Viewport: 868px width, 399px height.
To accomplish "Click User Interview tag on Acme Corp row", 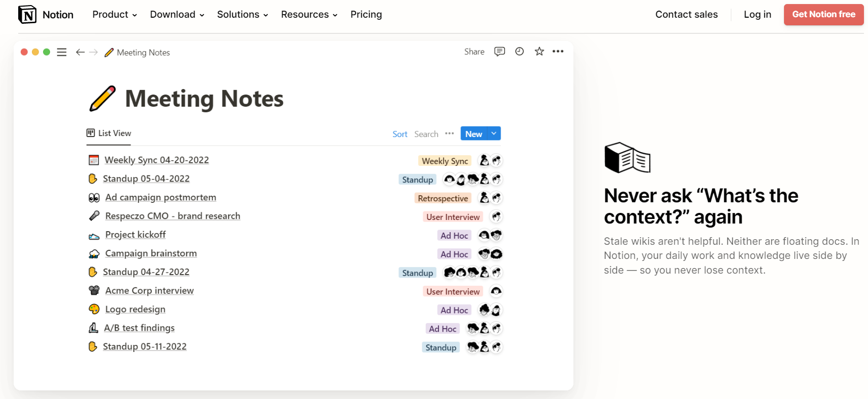I will pyautogui.click(x=453, y=291).
